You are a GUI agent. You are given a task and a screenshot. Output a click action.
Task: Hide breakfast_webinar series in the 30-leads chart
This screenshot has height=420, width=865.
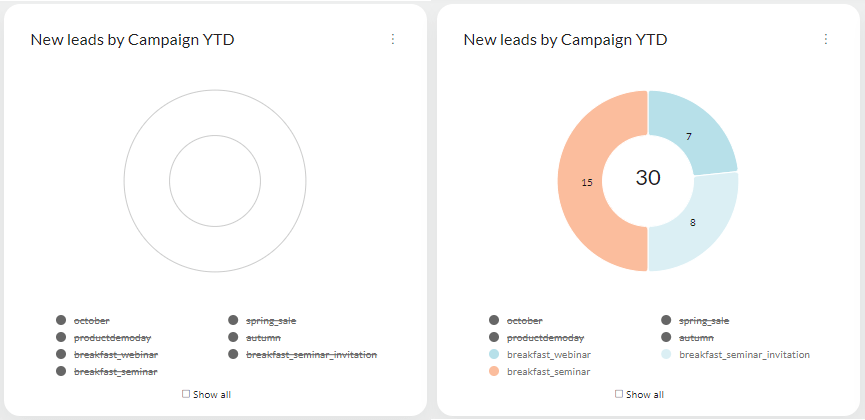548,354
